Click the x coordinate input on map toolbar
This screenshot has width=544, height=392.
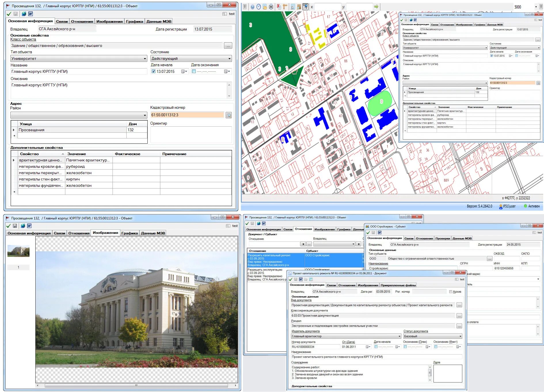[328, 7]
